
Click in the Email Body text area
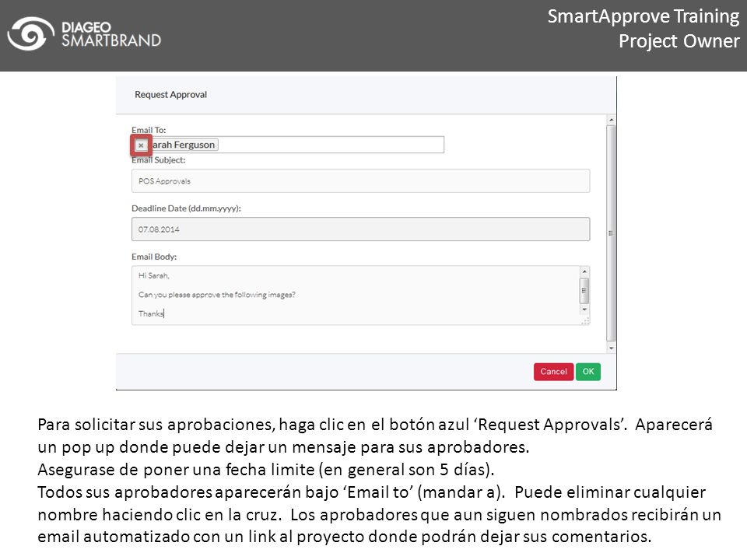[356, 296]
